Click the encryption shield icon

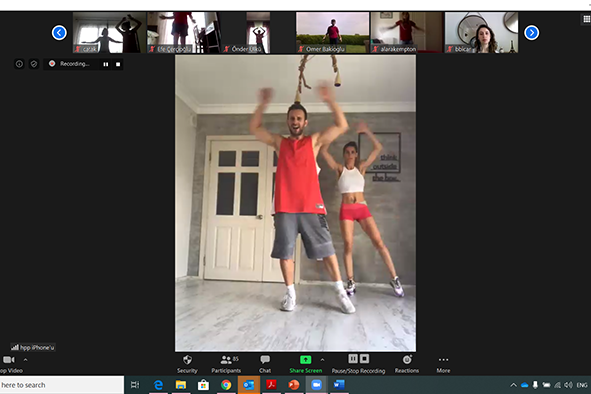pos(34,64)
